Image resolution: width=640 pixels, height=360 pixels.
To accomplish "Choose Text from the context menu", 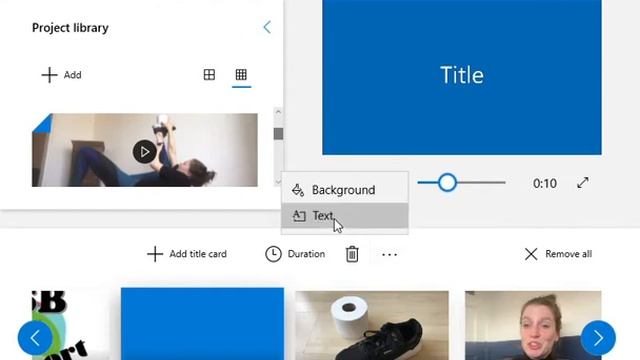I will click(x=344, y=216).
